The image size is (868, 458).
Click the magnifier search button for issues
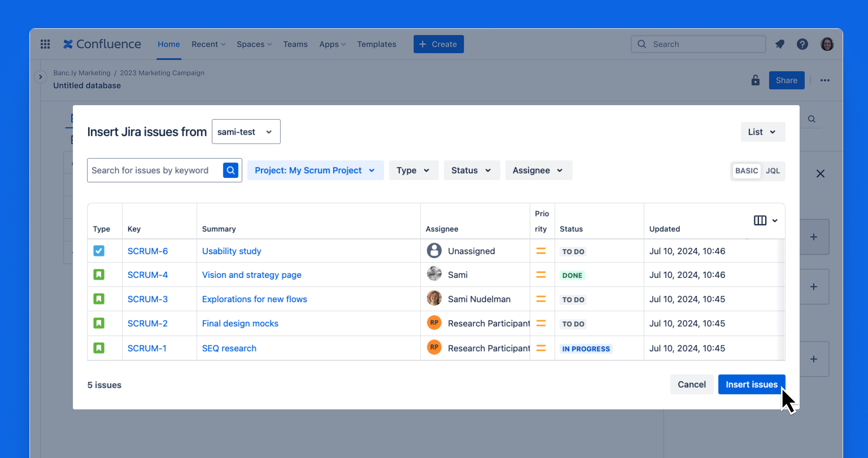pyautogui.click(x=231, y=170)
